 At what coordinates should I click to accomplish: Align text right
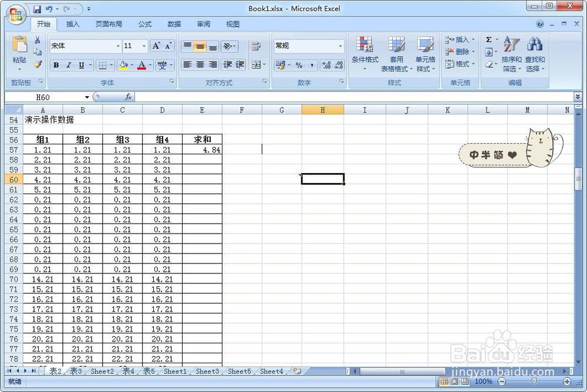212,65
